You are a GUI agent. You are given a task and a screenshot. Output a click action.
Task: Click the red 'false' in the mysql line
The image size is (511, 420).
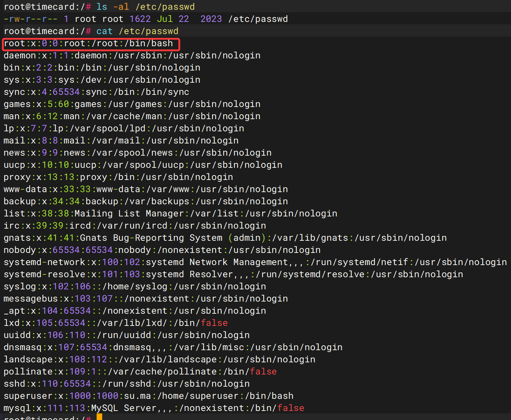point(291,408)
